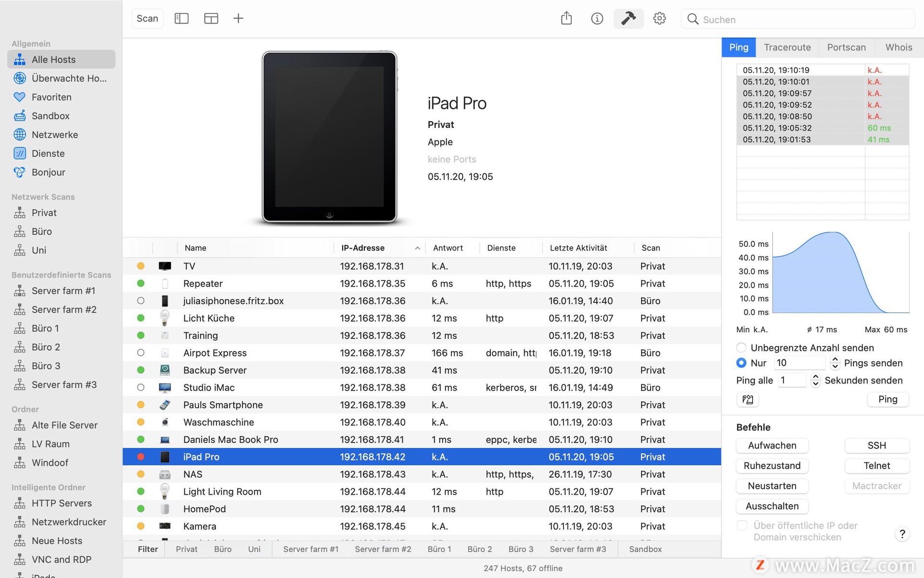Click the SSH command button
This screenshot has width=924, height=578.
coord(877,446)
